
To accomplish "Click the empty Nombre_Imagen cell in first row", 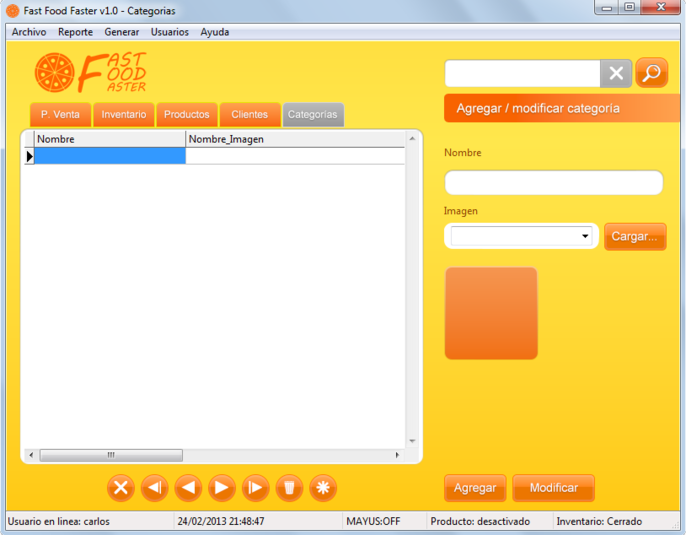I will [x=295, y=156].
